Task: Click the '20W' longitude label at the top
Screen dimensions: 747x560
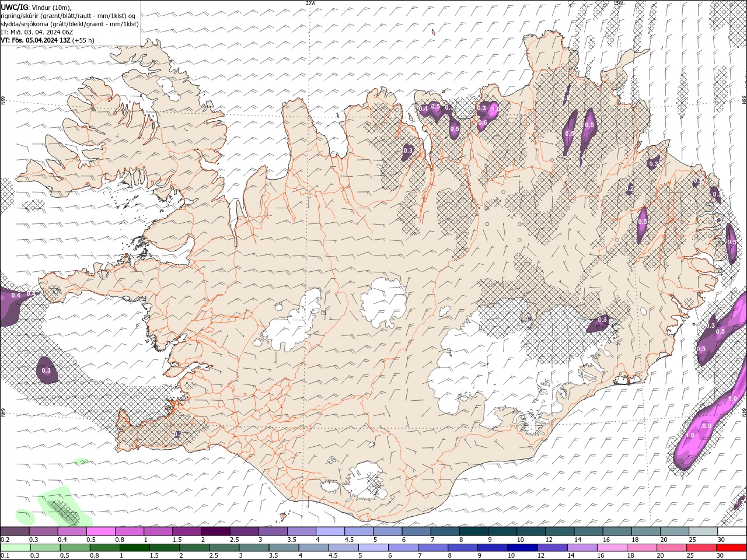Action: pyautogui.click(x=310, y=3)
